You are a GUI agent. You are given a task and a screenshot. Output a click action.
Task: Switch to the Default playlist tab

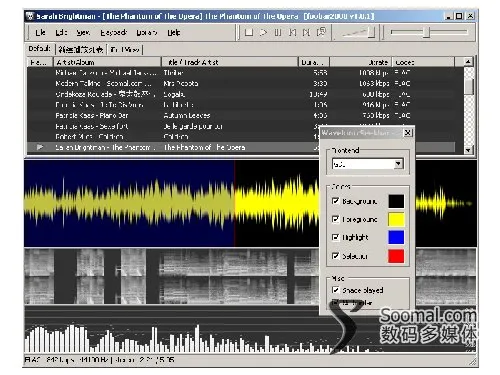40,49
